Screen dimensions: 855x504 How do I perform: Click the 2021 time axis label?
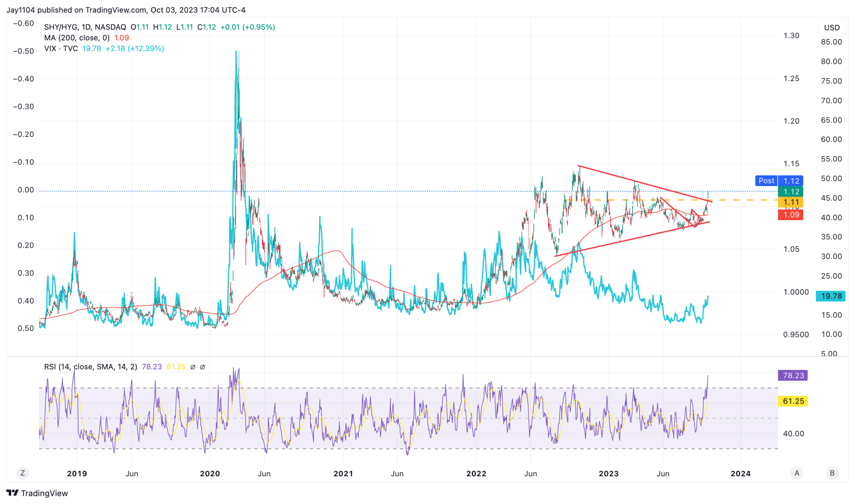pyautogui.click(x=343, y=473)
